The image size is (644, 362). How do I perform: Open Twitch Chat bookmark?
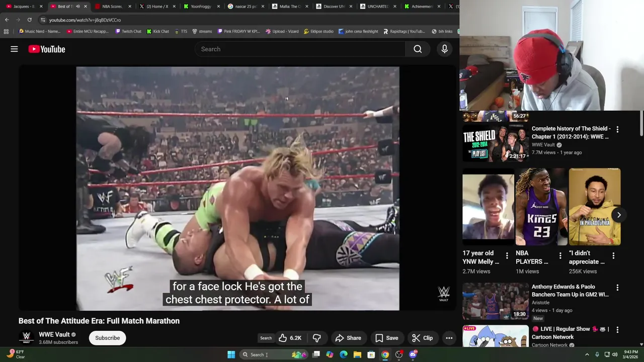click(128, 31)
